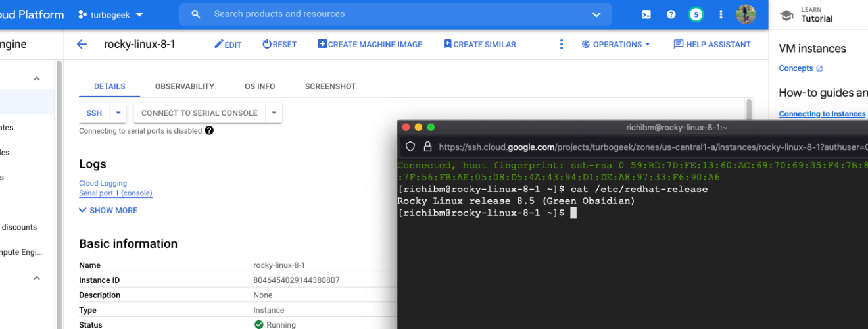
Task: Switch to the SCREENSHOT tab
Action: coord(331,86)
